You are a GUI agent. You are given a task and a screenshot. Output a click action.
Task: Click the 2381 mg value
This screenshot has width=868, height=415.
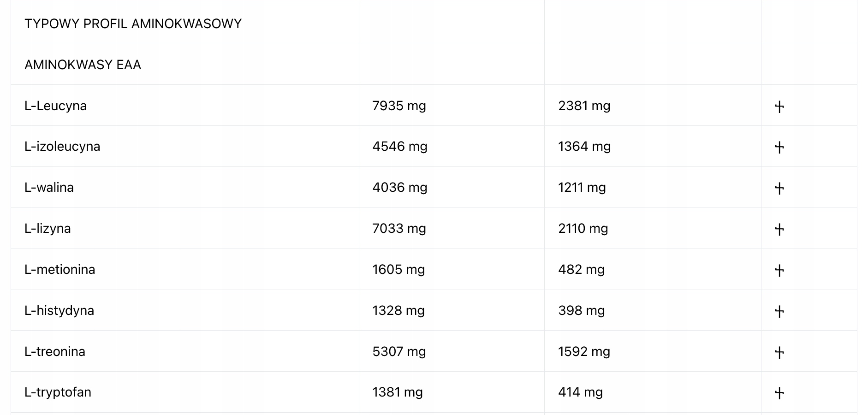pyautogui.click(x=584, y=106)
